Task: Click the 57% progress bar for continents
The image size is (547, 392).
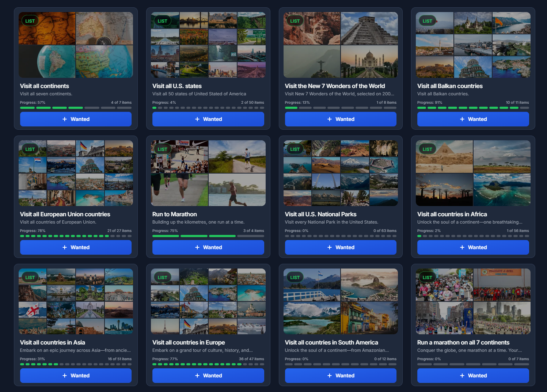Action: pos(76,108)
